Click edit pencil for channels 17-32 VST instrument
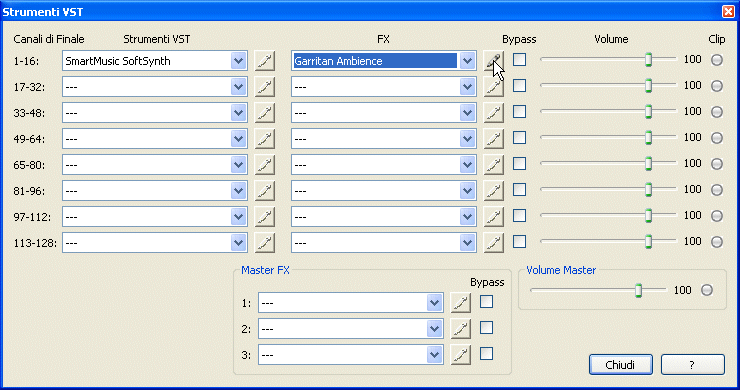Viewport: 740px width, 390px height. coord(265,87)
